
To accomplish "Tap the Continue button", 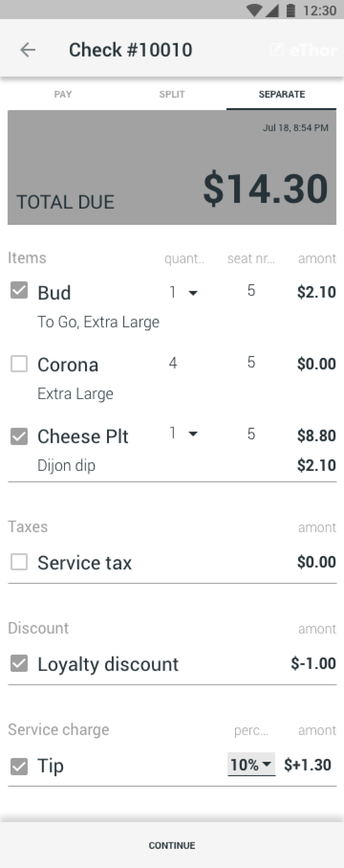I will point(172,845).
